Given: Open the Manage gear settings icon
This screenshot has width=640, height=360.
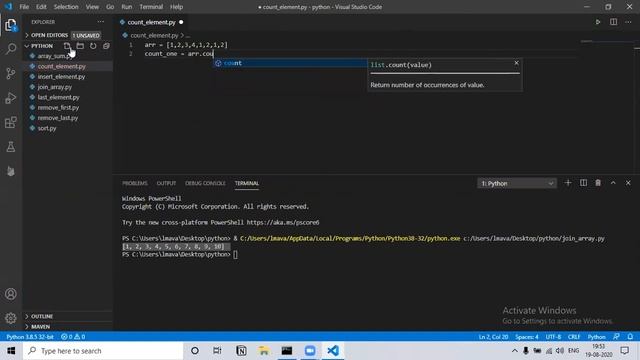Looking at the screenshot, I should (11, 318).
